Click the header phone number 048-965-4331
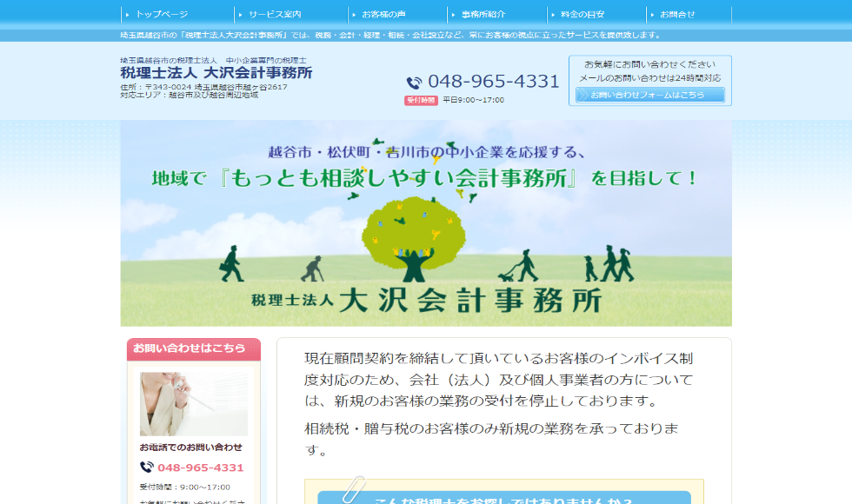 point(494,82)
